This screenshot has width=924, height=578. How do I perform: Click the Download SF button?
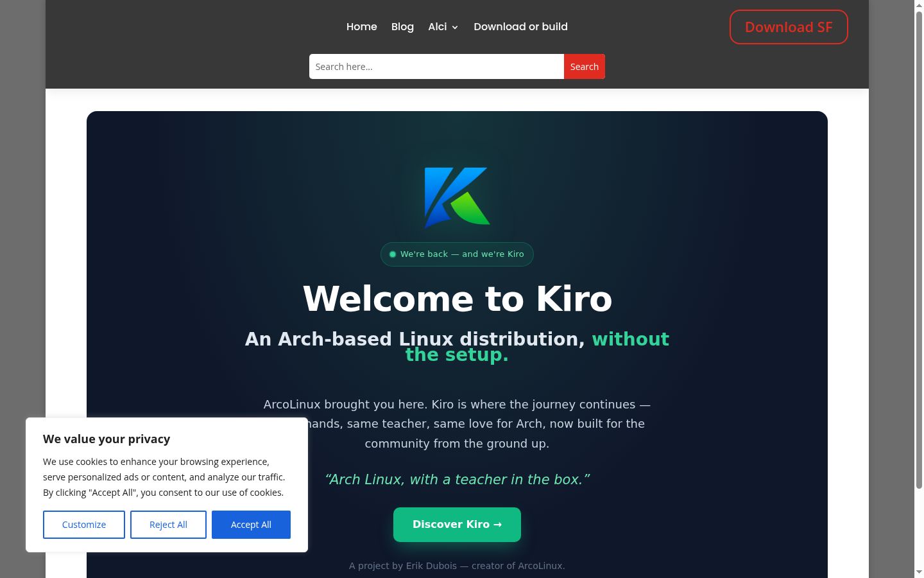pyautogui.click(x=789, y=27)
